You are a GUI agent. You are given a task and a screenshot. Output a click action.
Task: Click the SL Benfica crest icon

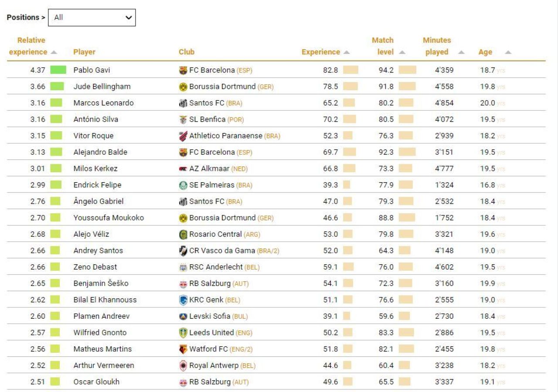[x=183, y=119]
